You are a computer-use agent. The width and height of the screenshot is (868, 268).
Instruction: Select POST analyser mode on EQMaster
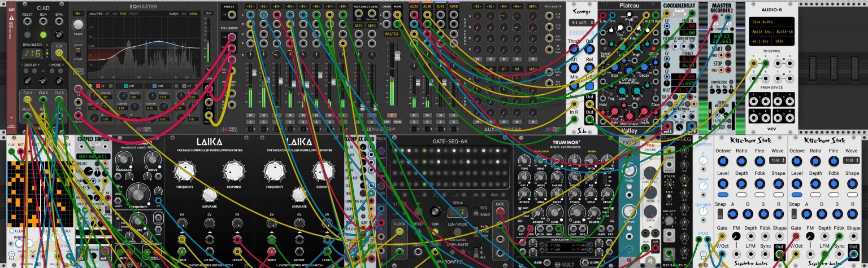coord(123,14)
